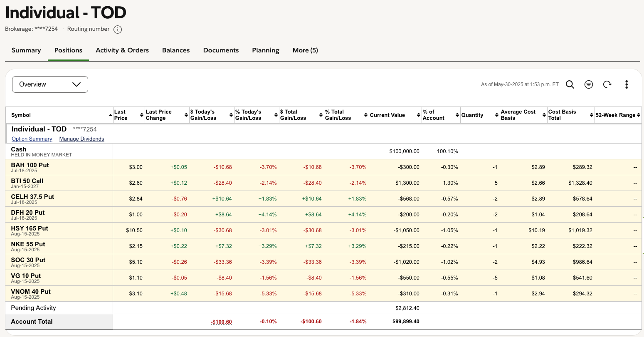Sort by 52-Week Range column

pos(639,115)
